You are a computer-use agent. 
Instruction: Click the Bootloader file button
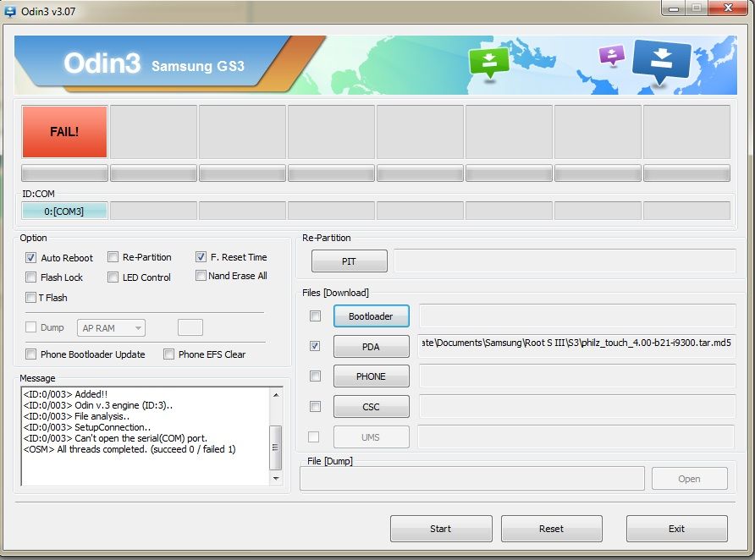(x=371, y=316)
